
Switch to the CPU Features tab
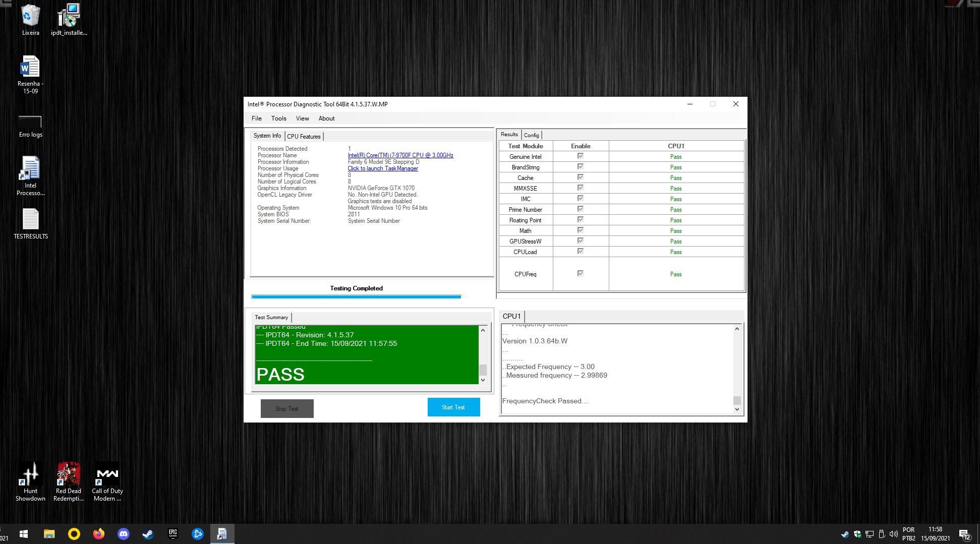pyautogui.click(x=304, y=137)
